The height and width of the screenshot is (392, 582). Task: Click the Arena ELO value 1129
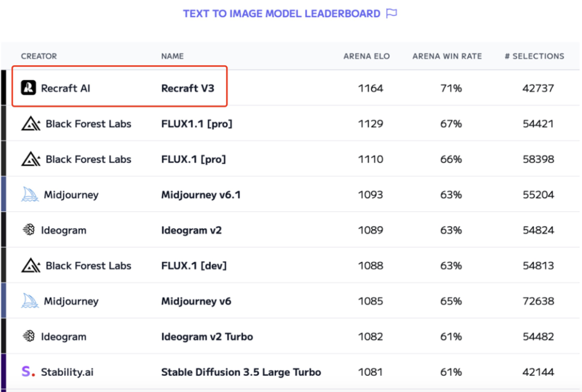coord(370,124)
